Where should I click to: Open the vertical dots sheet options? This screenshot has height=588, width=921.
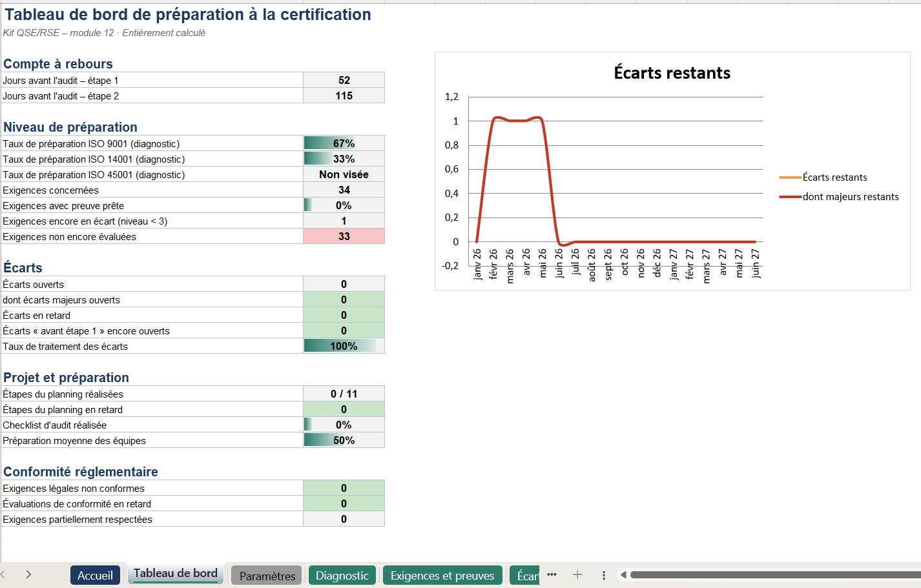click(x=604, y=574)
